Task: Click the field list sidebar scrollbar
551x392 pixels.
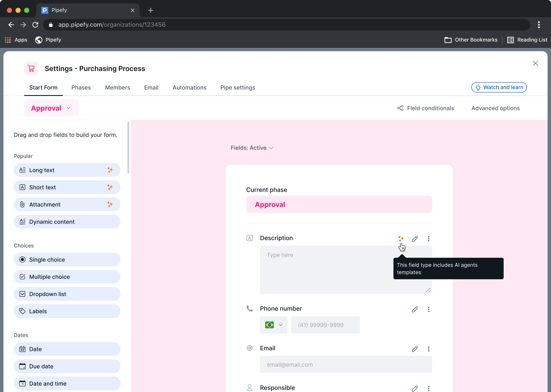Action: (128, 148)
